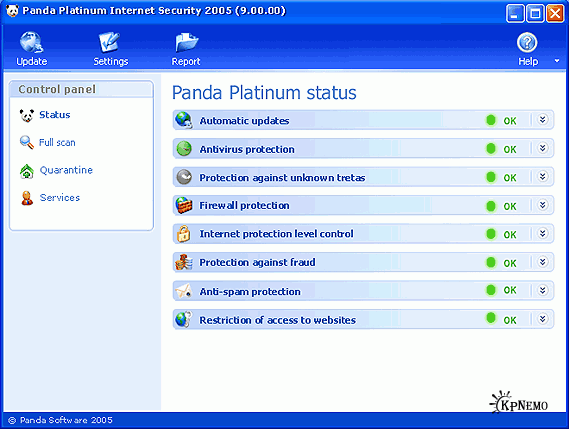Viewport: 569px width, 429px height.
Task: Click the Report folder icon
Action: tap(187, 42)
